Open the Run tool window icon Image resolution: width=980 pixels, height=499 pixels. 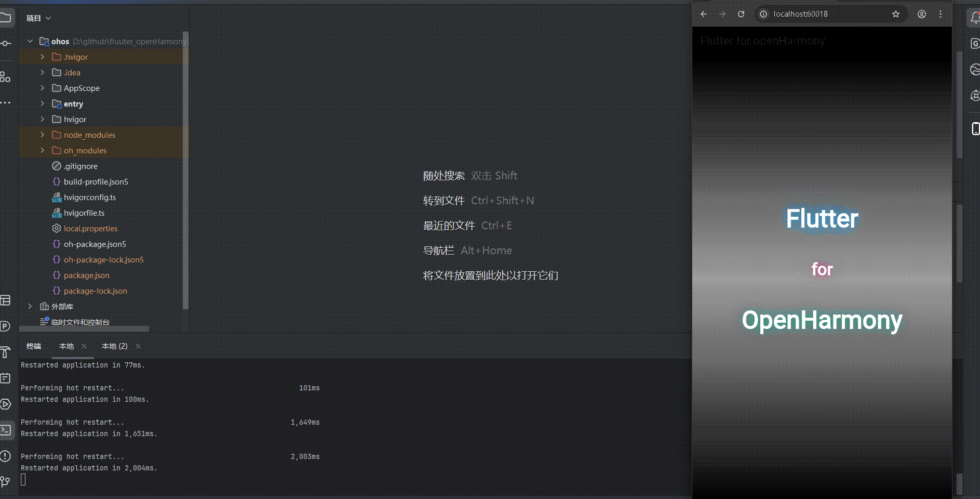tap(5, 404)
